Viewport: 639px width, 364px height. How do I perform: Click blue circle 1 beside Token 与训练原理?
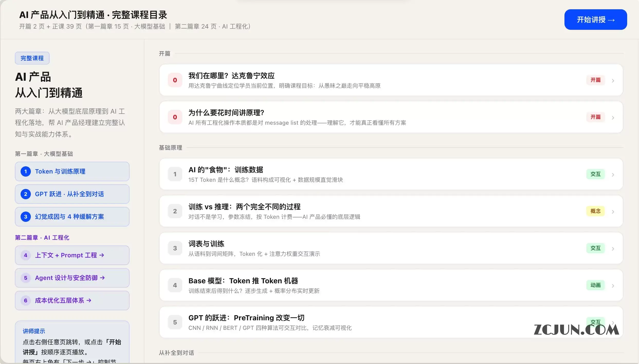(x=26, y=171)
